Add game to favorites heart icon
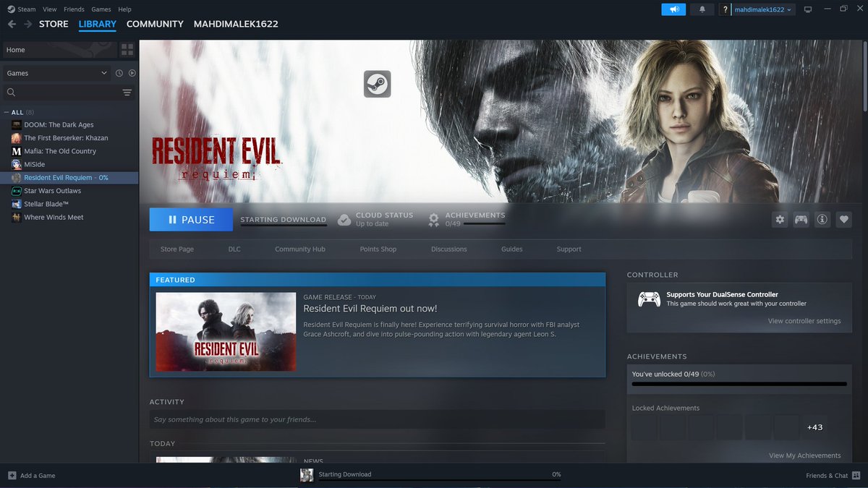868x488 pixels. pyautogui.click(x=843, y=220)
